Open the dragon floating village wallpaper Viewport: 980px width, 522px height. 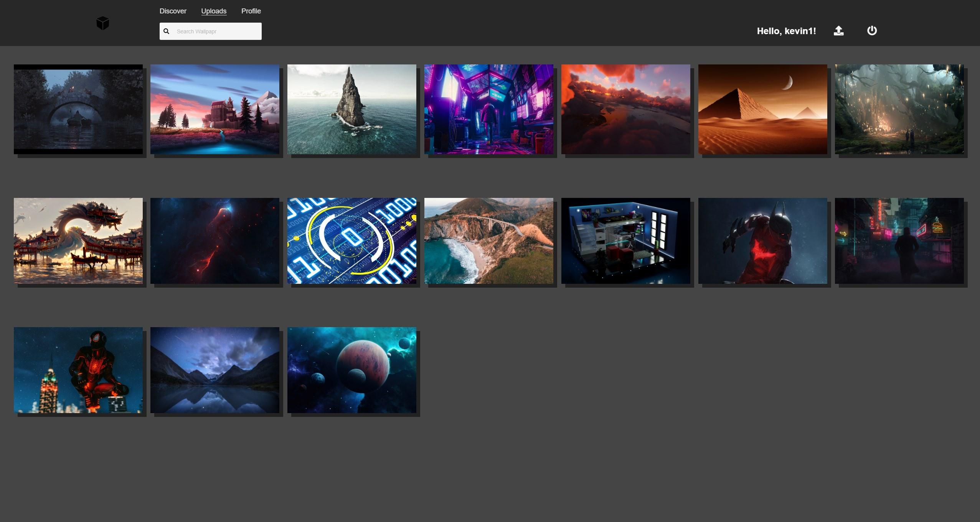tap(78, 241)
